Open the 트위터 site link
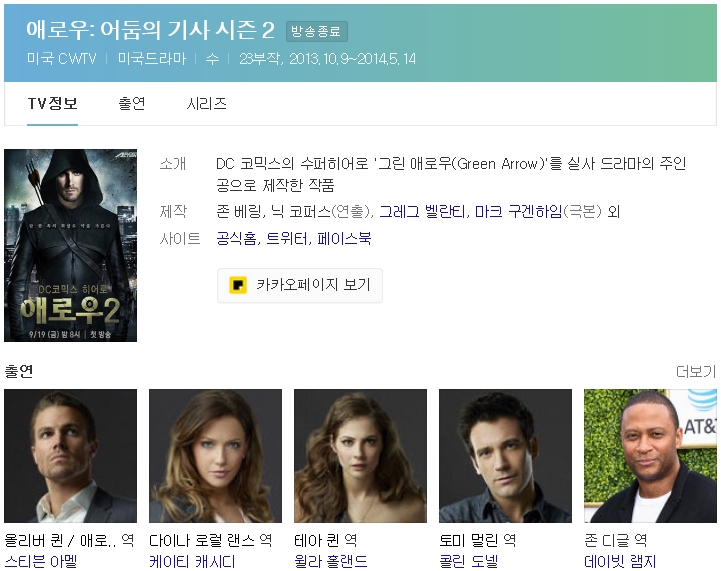This screenshot has height=571, width=721. (286, 238)
